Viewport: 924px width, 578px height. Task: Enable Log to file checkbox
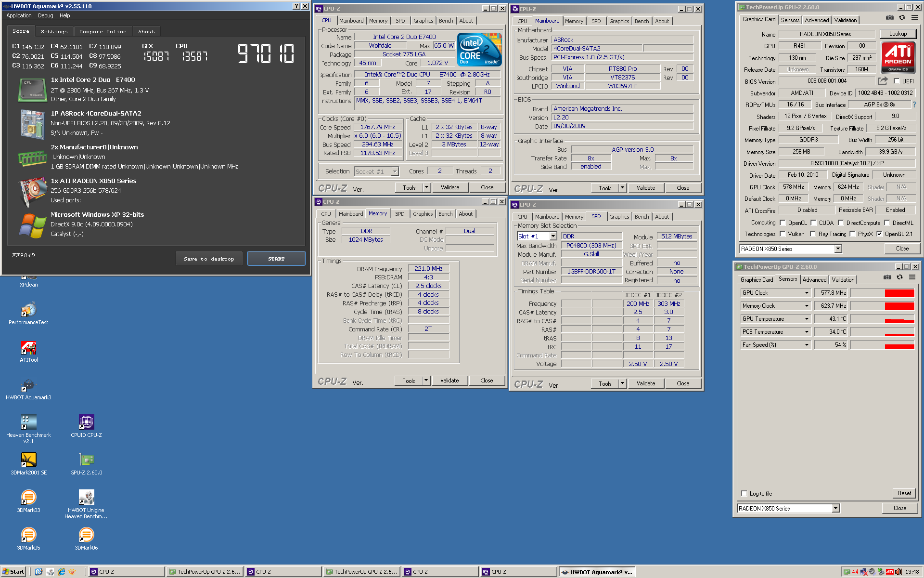[744, 494]
